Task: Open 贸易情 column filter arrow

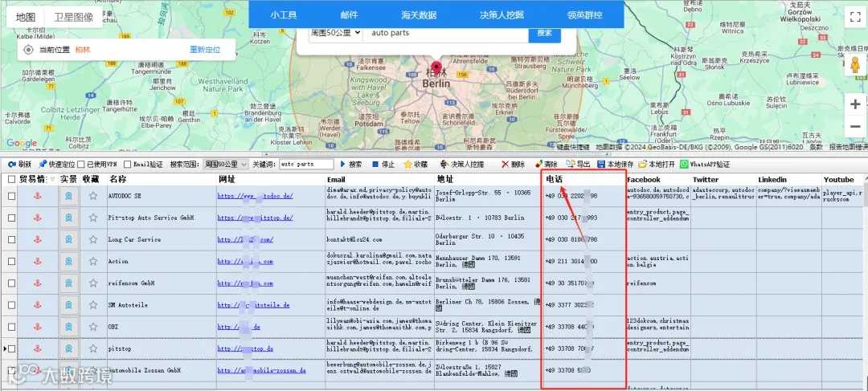Action: pyautogui.click(x=52, y=179)
